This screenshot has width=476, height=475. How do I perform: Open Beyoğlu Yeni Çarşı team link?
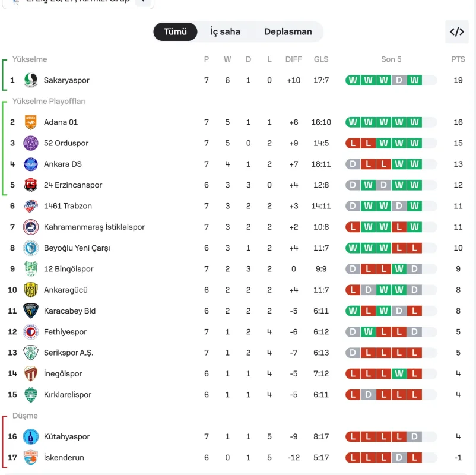click(x=77, y=248)
